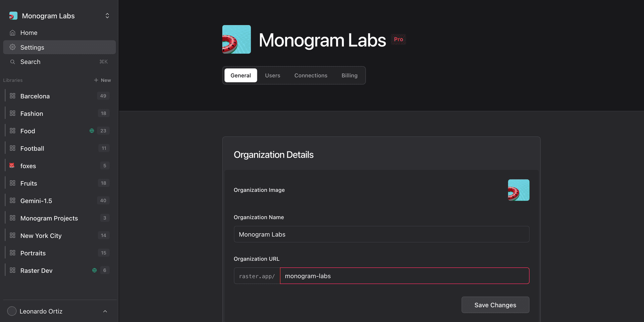Click the Monogram Labs sidebar logo
Image resolution: width=644 pixels, height=322 pixels.
13,16
